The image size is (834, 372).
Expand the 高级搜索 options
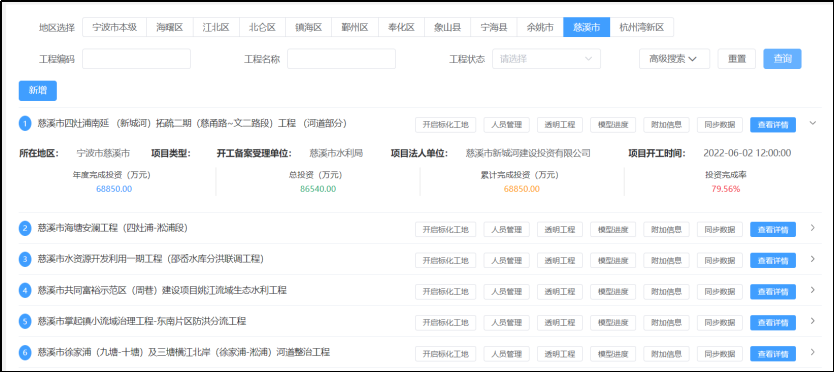click(674, 59)
